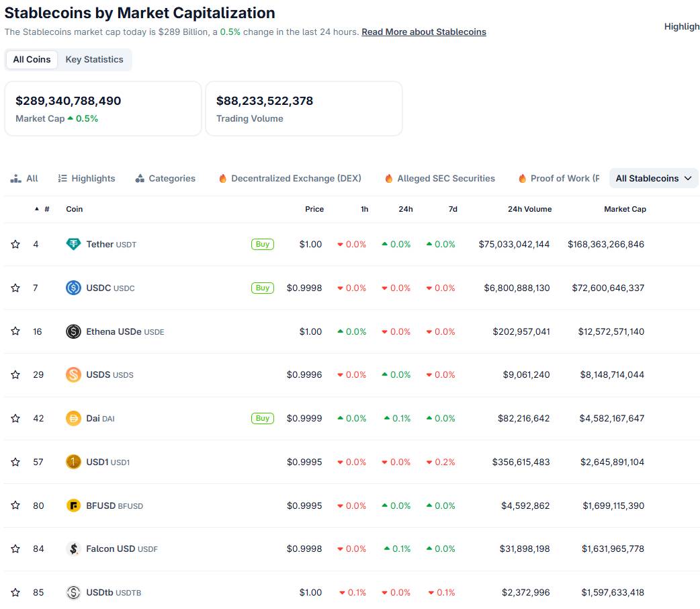Follow Read More about Stablecoins link
This screenshot has height=609, width=700.
[424, 32]
